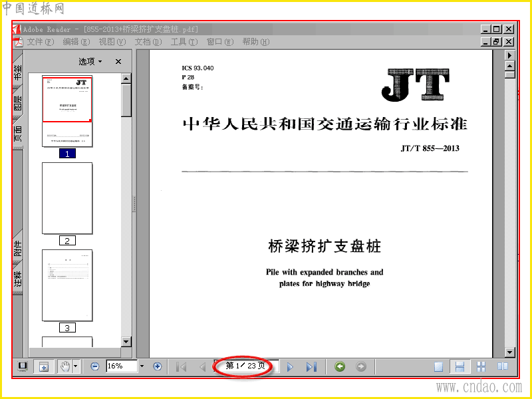Toggle continuous facing pages layout

[x=481, y=367]
